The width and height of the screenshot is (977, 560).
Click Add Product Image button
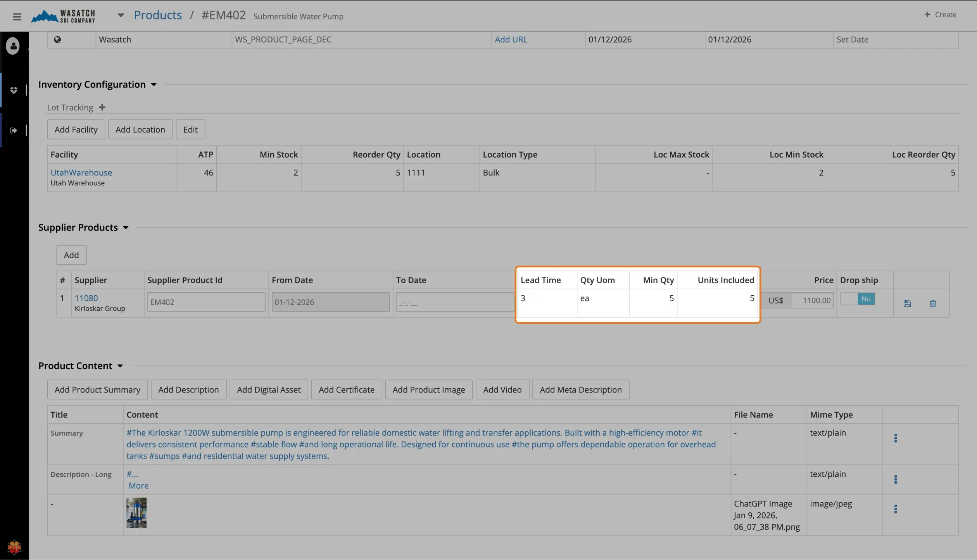pos(429,389)
